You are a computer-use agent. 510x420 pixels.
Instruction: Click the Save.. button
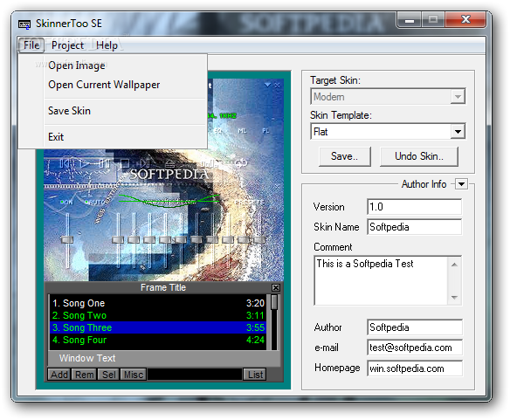coord(344,156)
